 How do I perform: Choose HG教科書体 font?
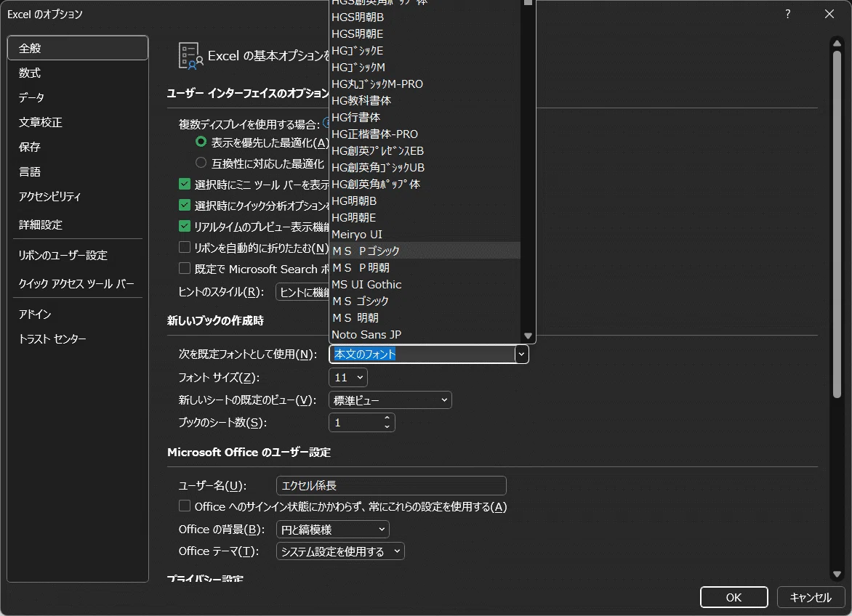coord(425,100)
